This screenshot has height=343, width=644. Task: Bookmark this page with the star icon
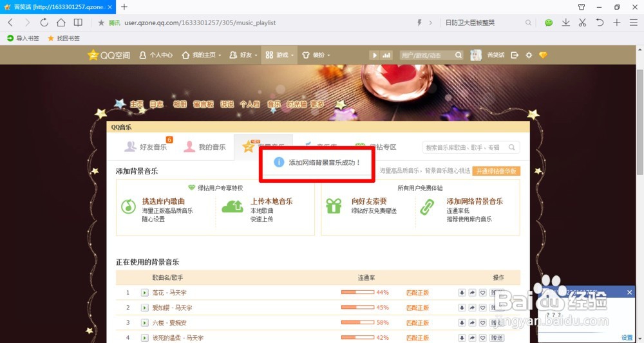pos(101,23)
